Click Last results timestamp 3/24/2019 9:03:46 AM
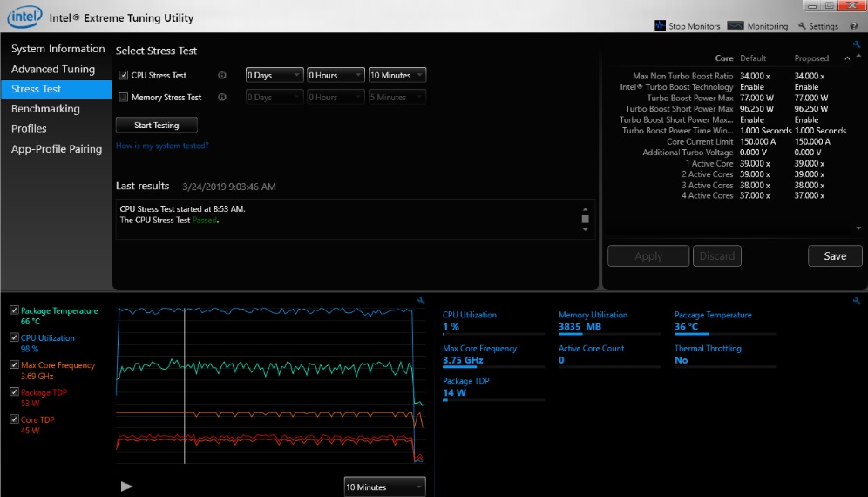Viewport: 868px width, 497px height. pyautogui.click(x=229, y=187)
